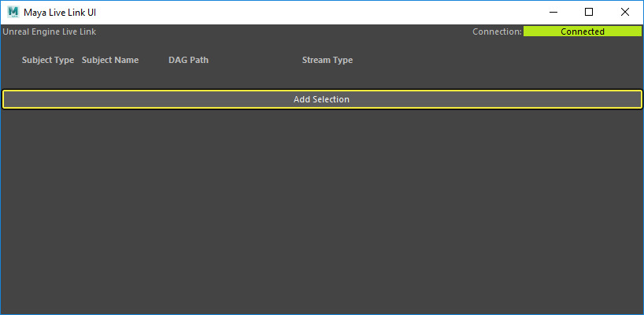Select the Stream Type column header

(328, 60)
